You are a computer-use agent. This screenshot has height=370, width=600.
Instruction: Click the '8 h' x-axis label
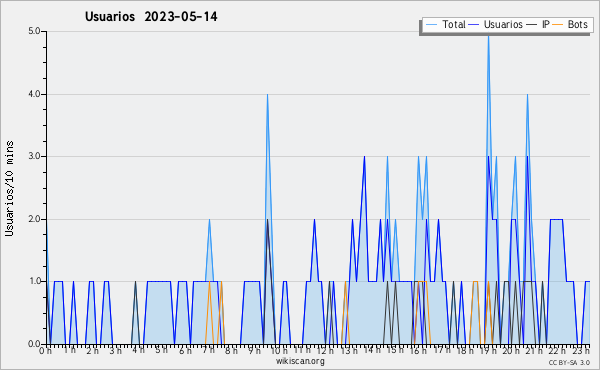(x=231, y=351)
